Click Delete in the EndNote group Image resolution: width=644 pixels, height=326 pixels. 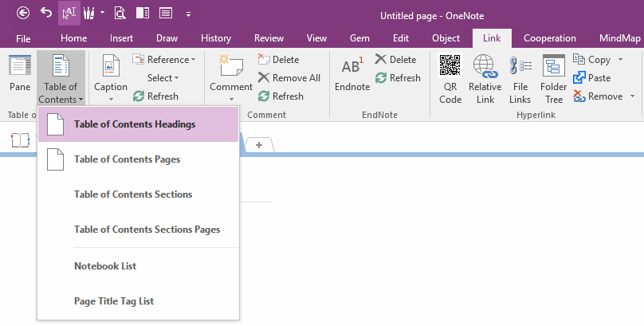tap(395, 60)
